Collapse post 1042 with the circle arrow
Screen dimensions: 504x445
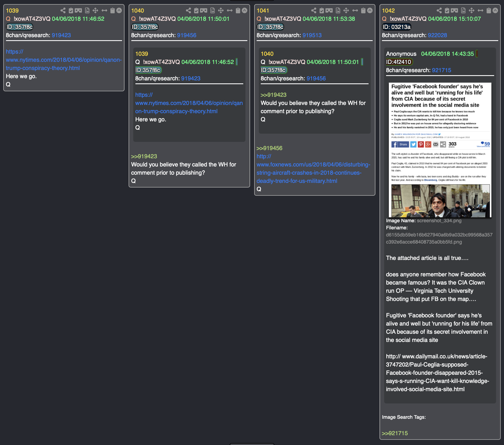[x=495, y=10]
